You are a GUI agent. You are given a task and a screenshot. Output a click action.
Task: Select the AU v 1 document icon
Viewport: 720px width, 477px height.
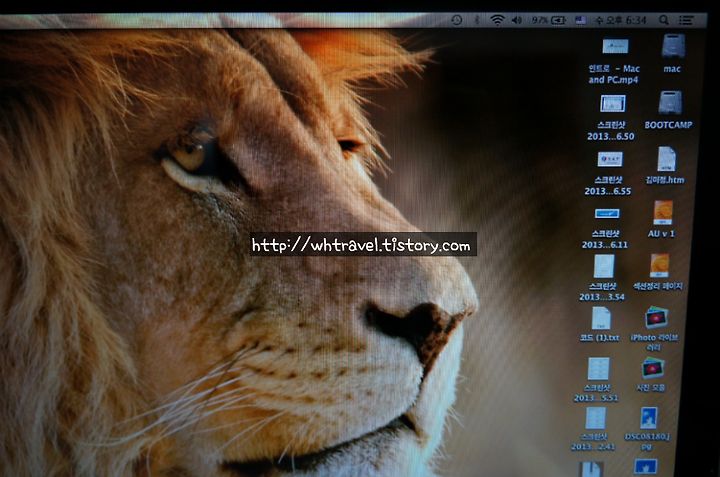(663, 213)
